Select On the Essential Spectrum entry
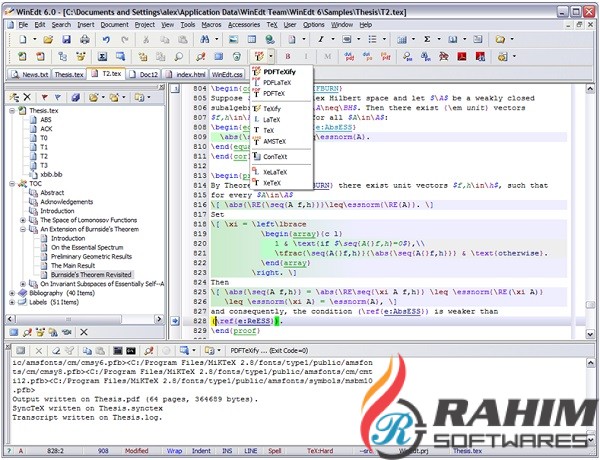The image size is (600, 460). 87,248
